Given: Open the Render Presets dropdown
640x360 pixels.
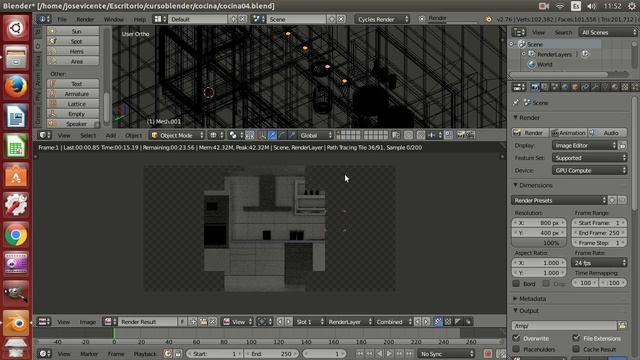Looking at the screenshot, I should point(559,200).
